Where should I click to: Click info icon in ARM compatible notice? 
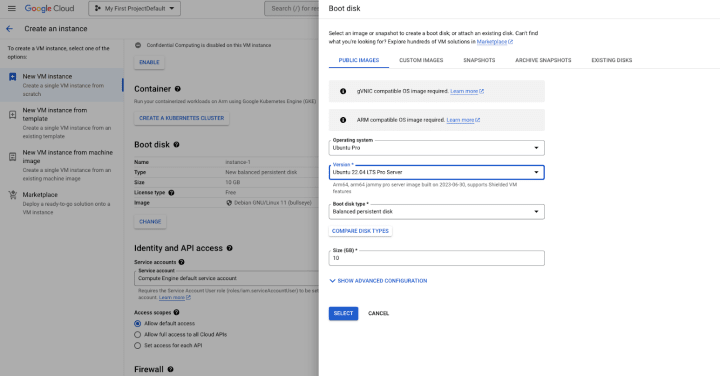click(343, 120)
